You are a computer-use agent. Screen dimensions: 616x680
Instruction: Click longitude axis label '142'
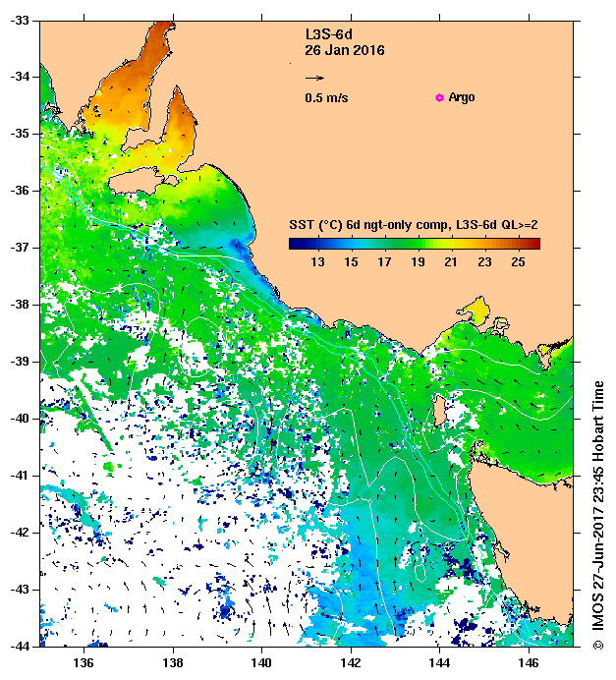(351, 663)
